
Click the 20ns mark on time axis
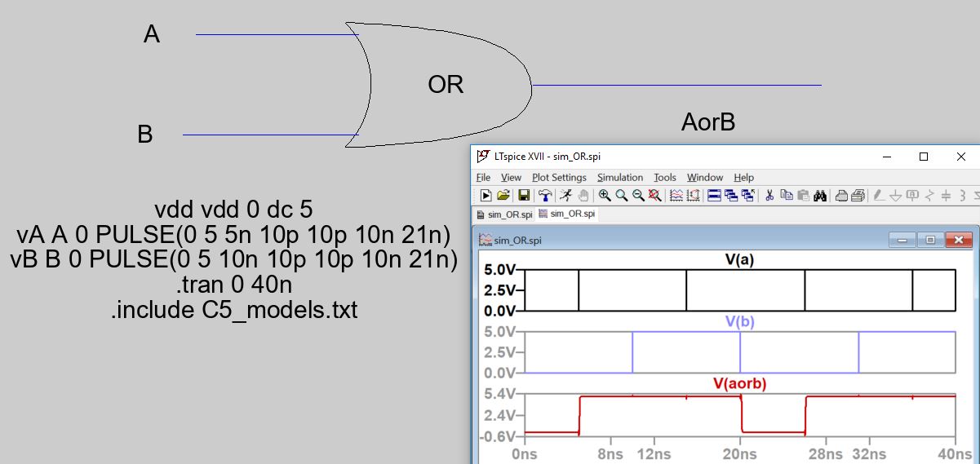click(739, 454)
